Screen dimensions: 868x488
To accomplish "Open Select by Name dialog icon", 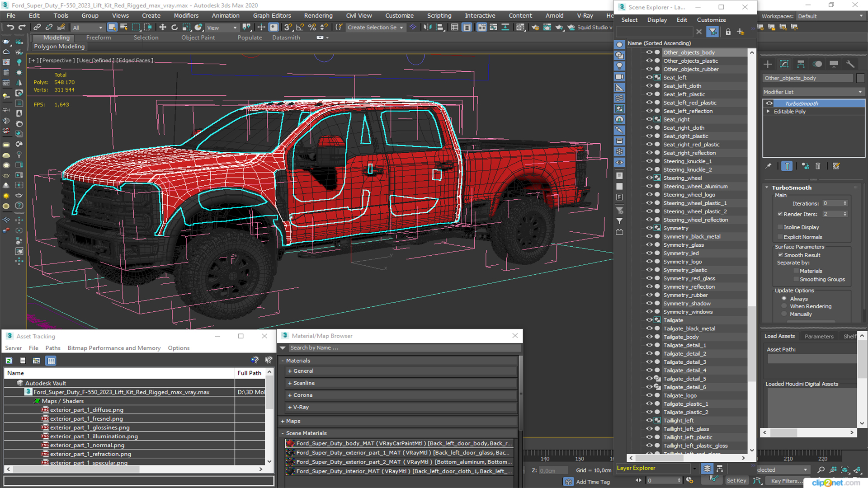I will click(x=124, y=28).
